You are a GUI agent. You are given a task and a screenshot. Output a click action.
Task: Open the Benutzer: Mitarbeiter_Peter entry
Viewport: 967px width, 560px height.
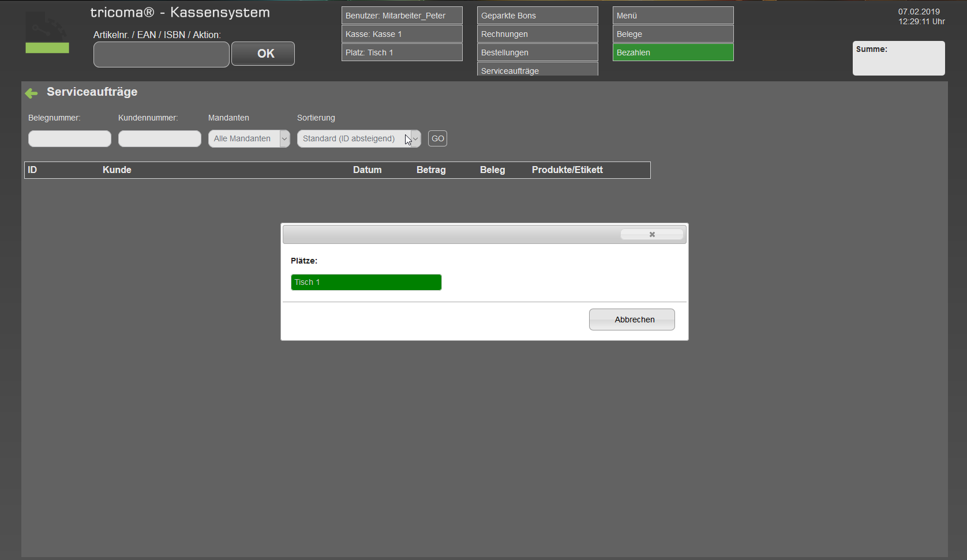[x=402, y=16]
